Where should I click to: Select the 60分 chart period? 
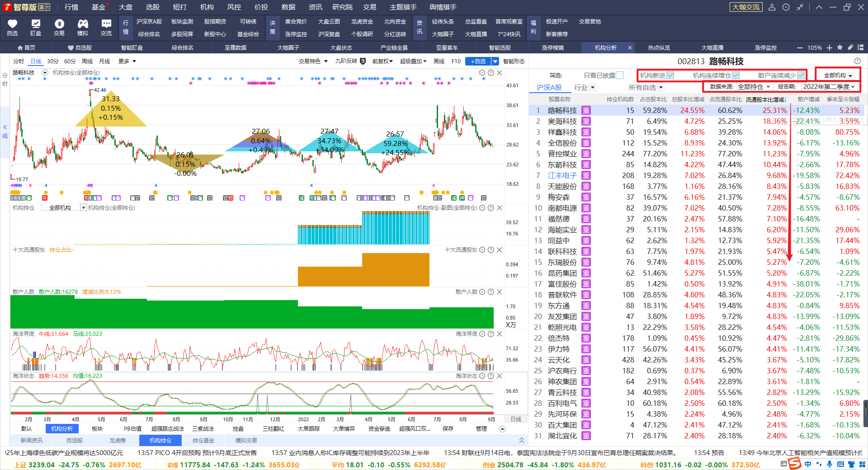coord(70,61)
